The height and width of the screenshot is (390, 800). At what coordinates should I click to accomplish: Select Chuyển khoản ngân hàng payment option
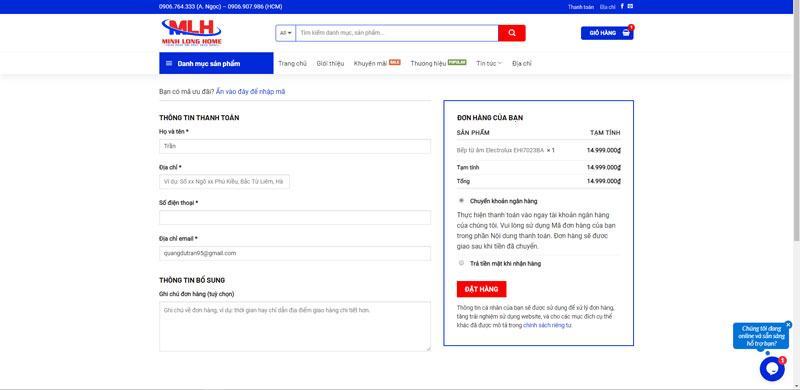point(461,201)
